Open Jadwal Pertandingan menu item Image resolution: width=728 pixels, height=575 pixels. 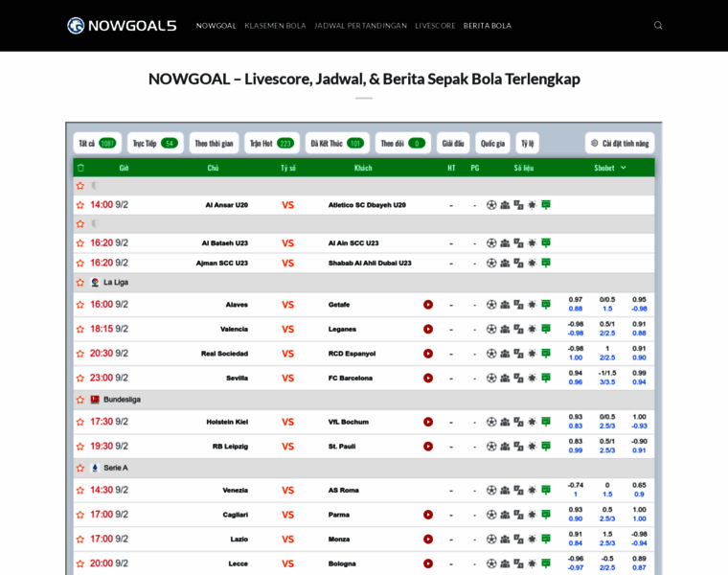pos(360,26)
